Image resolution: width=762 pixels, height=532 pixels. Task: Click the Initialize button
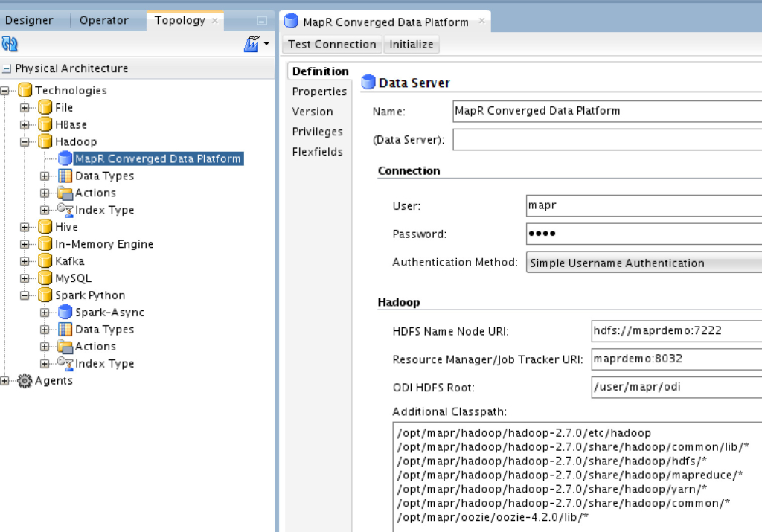coord(411,44)
